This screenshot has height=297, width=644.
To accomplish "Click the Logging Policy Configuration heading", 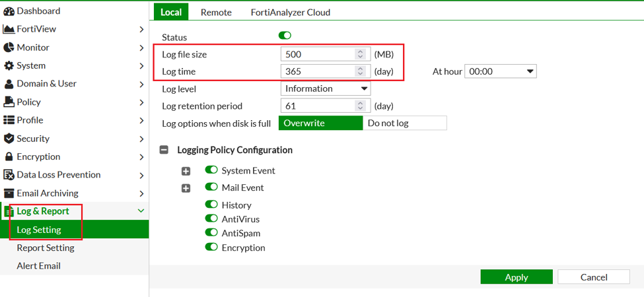I will [235, 150].
